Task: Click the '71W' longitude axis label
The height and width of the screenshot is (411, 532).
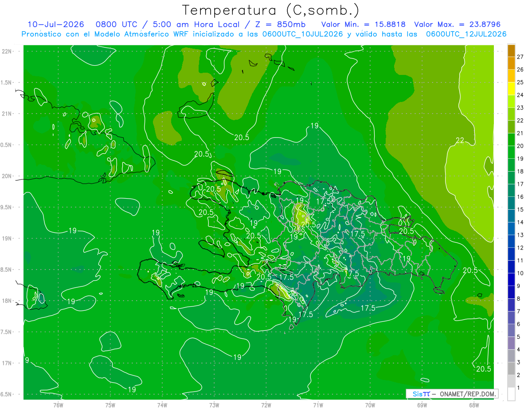Action: [318, 405]
